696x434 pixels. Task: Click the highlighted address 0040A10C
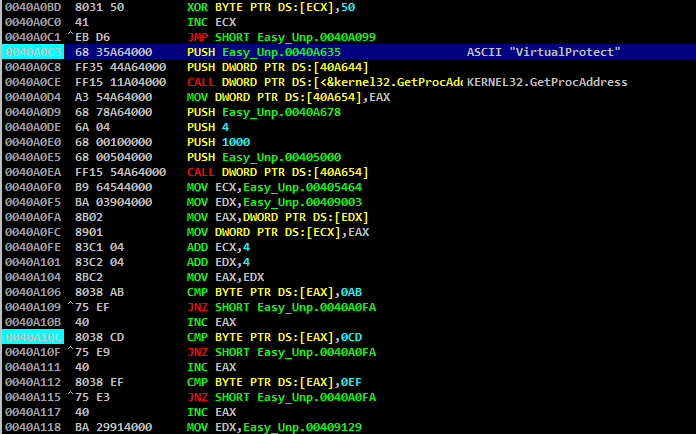pos(33,337)
